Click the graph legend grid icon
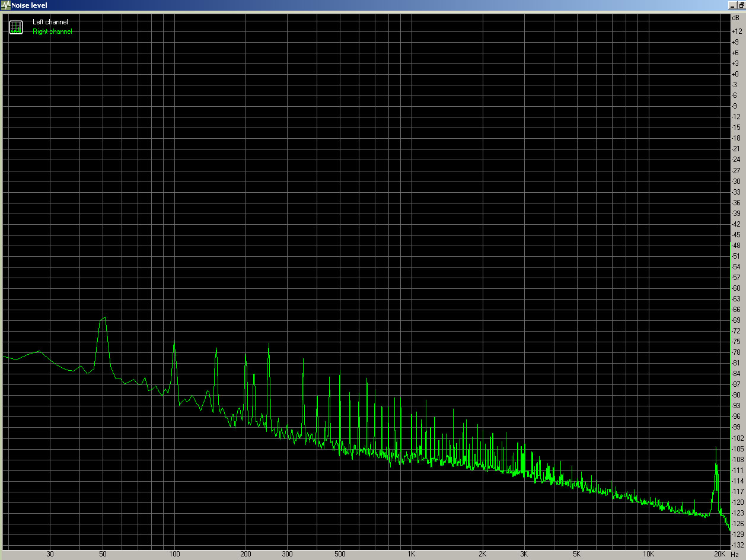This screenshot has height=560, width=746. (16, 27)
